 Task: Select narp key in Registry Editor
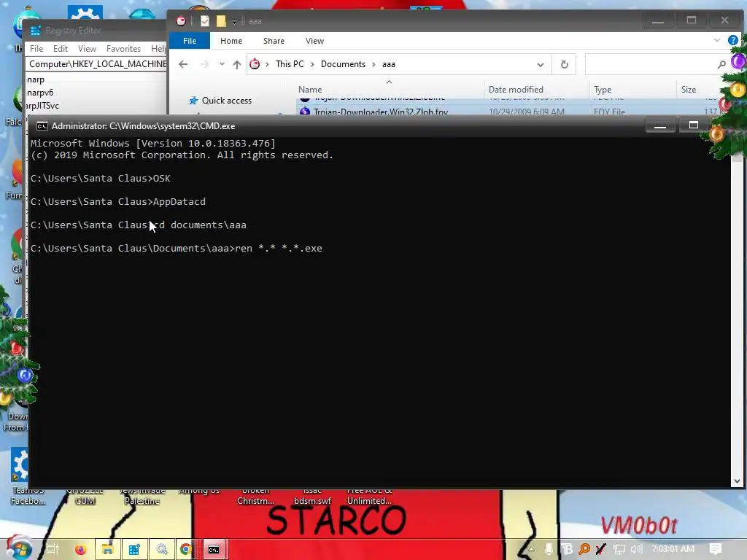click(36, 79)
